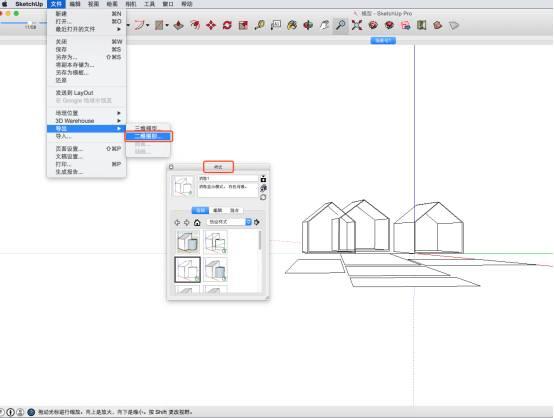554x418 pixels.
Task: Click the time slider thumb in top-left toolbar
Action: (30, 23)
